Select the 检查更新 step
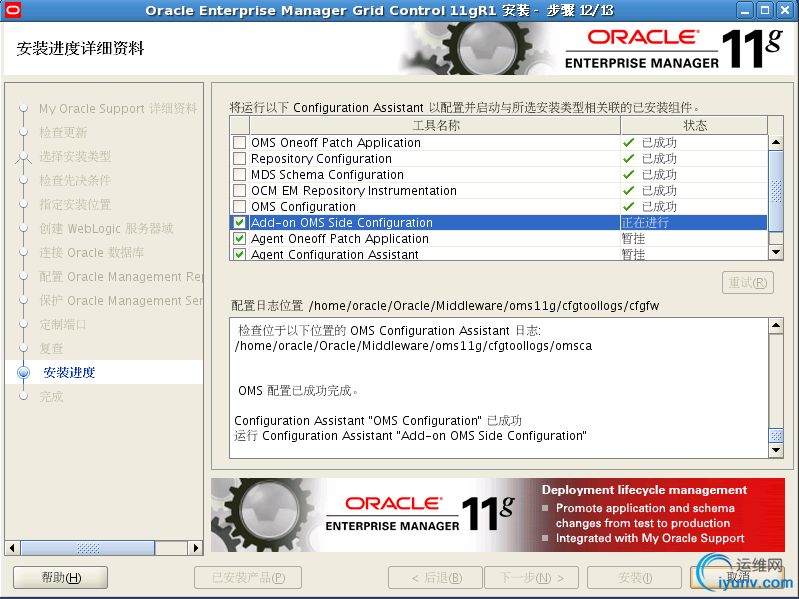Screen dimensions: 799x599 tap(63, 132)
